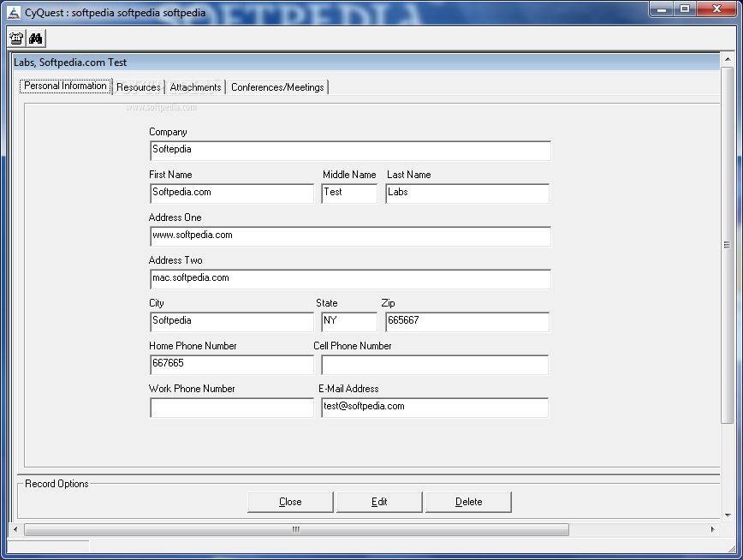Click the First Name field
The image size is (743, 560).
[x=232, y=194]
